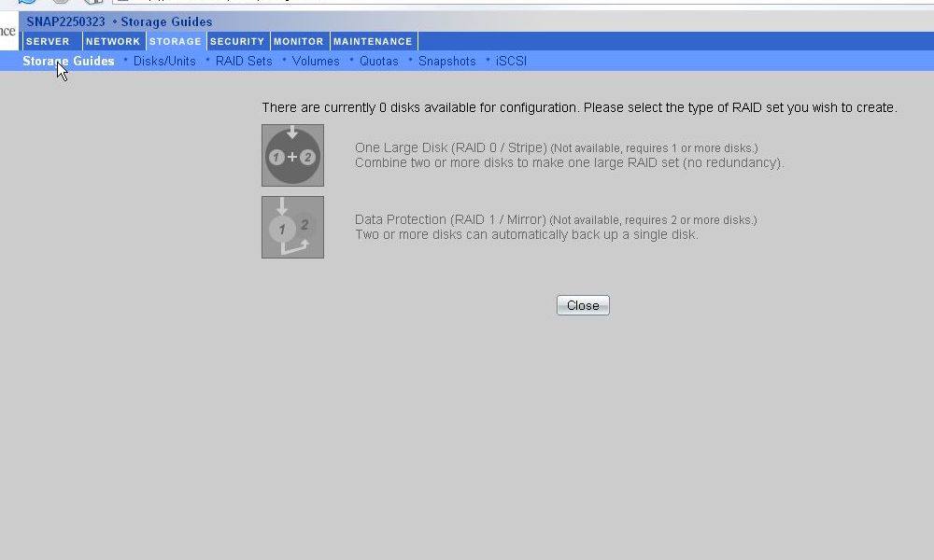Click the SNAP2250323 server name header
The image size is (934, 560).
pyautogui.click(x=65, y=21)
